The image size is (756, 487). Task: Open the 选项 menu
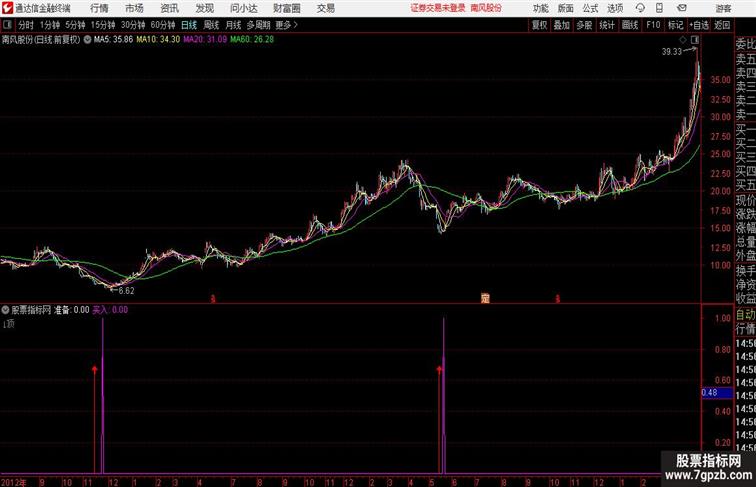coord(615,8)
